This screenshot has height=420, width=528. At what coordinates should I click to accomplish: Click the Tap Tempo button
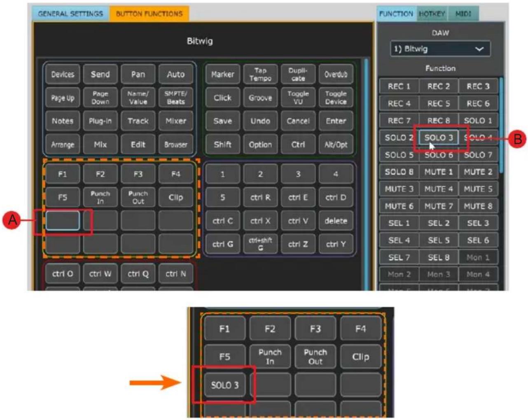[260, 74]
